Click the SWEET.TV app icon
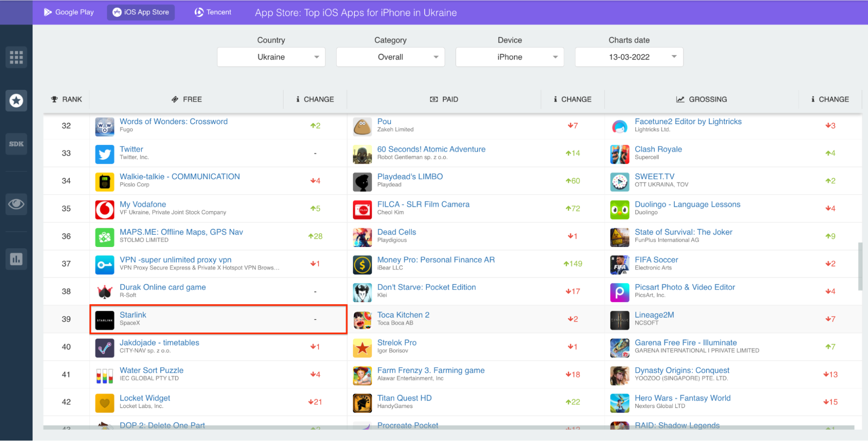This screenshot has height=441, width=868. pyautogui.click(x=620, y=181)
